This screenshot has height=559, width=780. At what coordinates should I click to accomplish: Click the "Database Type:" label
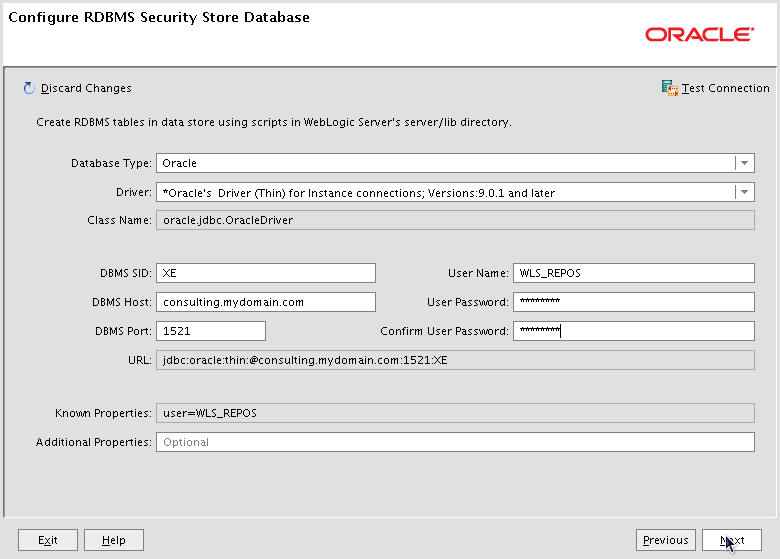(x=111, y=163)
